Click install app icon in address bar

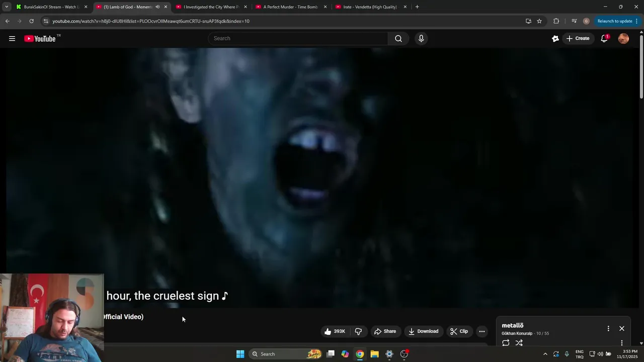click(x=528, y=21)
